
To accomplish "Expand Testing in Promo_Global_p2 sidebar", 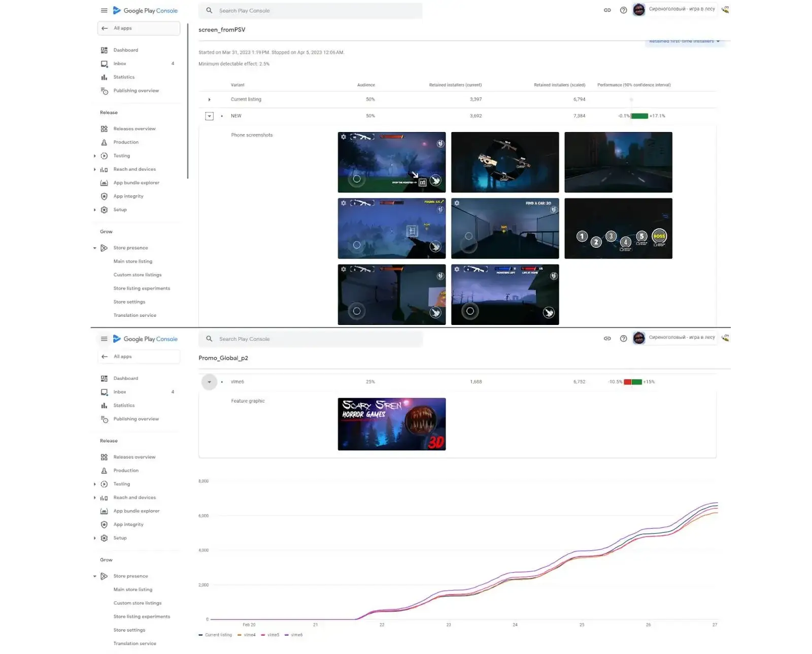I will coord(95,484).
